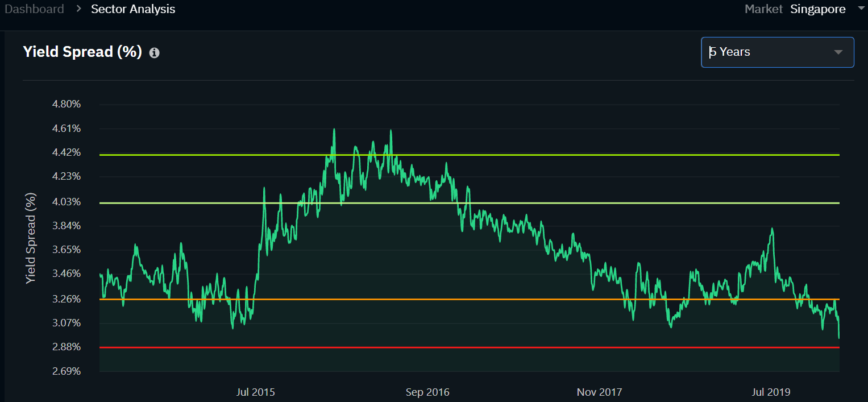This screenshot has height=402, width=868.
Task: Go back to the Dashboard breadcrumb
Action: click(x=34, y=9)
